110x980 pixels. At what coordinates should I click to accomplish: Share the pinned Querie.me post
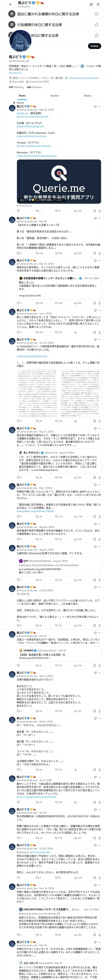[99, 210]
